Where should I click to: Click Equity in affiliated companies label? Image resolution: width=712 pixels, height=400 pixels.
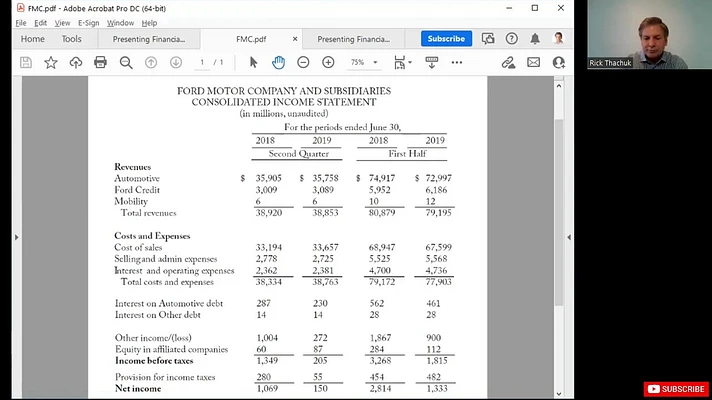(171, 350)
